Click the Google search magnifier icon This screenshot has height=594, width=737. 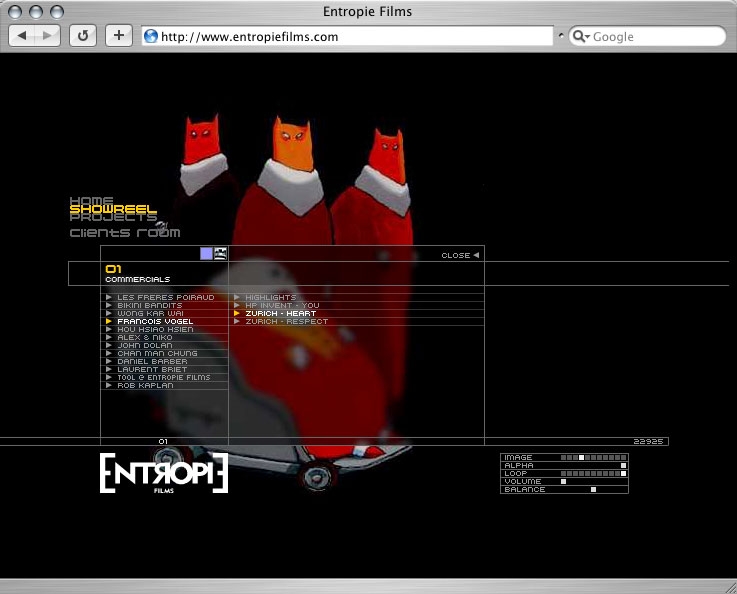click(x=580, y=37)
